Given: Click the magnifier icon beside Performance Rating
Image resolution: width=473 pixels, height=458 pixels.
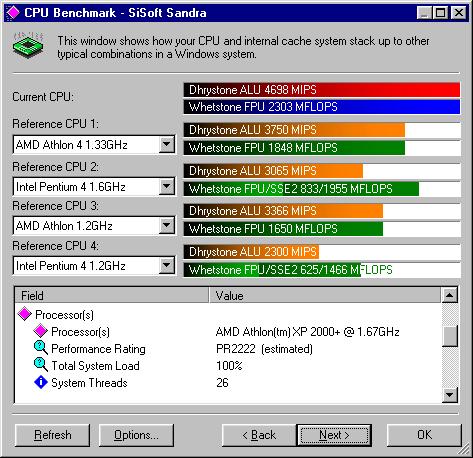Looking at the screenshot, I should (41, 348).
